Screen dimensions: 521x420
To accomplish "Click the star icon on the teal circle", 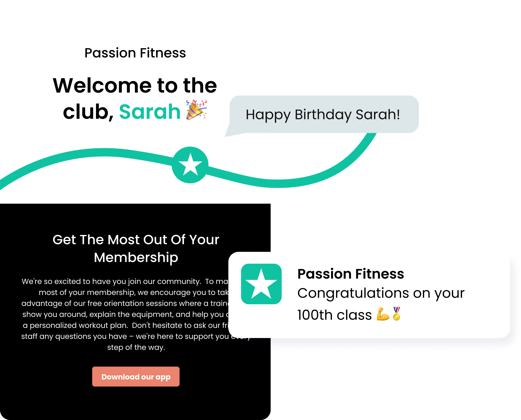I will 190,165.
